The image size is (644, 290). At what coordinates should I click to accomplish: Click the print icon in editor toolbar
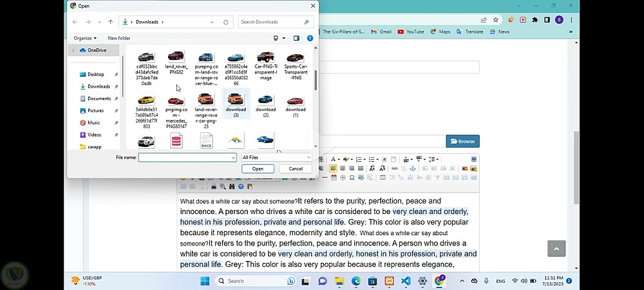[214, 187]
